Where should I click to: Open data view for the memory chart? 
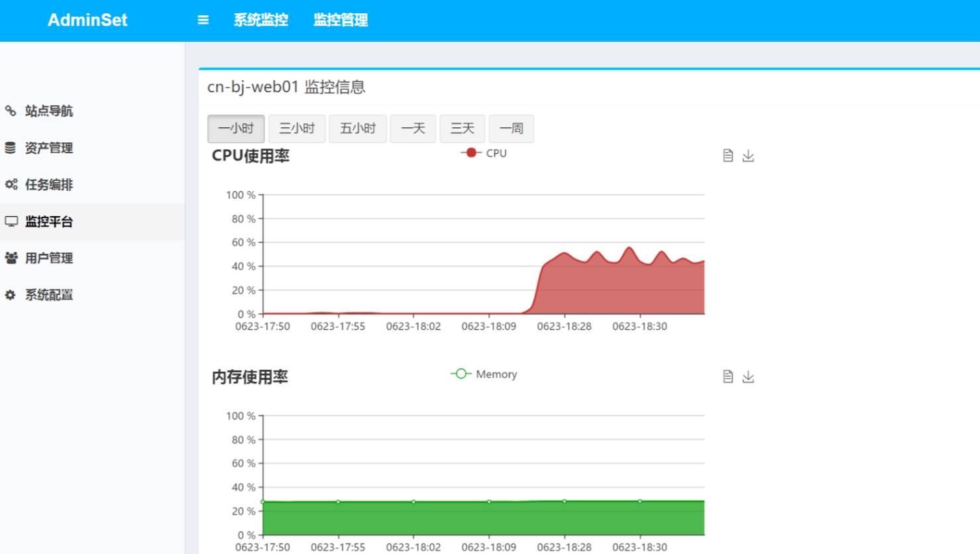[x=728, y=377]
